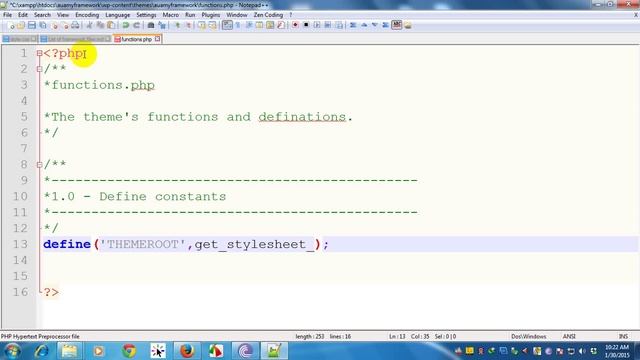Open the Run menu
Screen dimensions: 640x360
190,15
